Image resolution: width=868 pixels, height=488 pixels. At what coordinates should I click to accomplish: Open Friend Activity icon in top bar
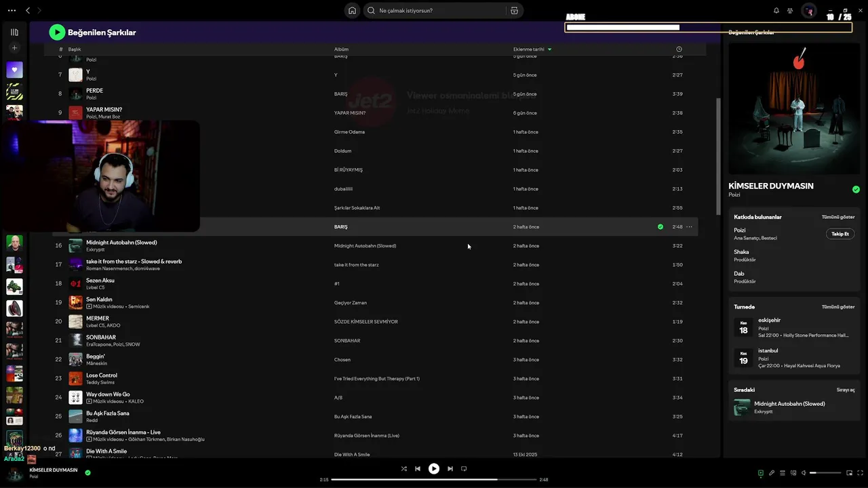[791, 11]
